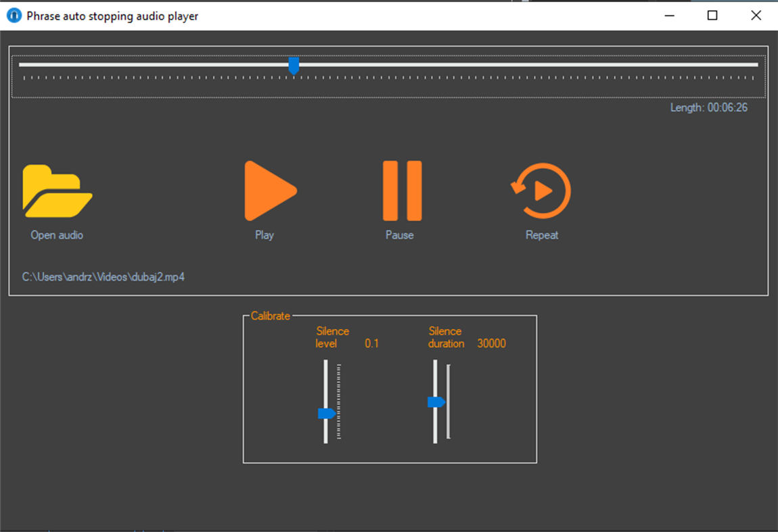The height and width of the screenshot is (532, 778).
Task: Select the Silence level value 0.1
Action: pyautogui.click(x=371, y=343)
